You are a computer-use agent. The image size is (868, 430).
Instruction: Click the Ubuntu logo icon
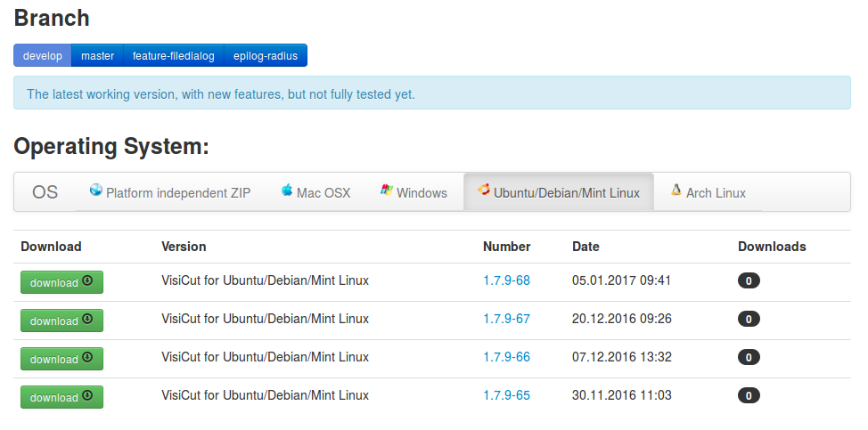(484, 191)
